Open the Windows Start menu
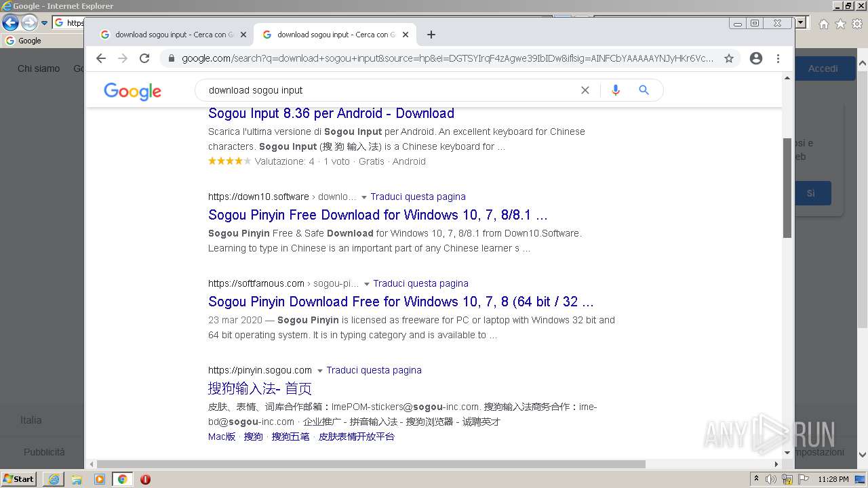The image size is (868, 488). [18, 479]
